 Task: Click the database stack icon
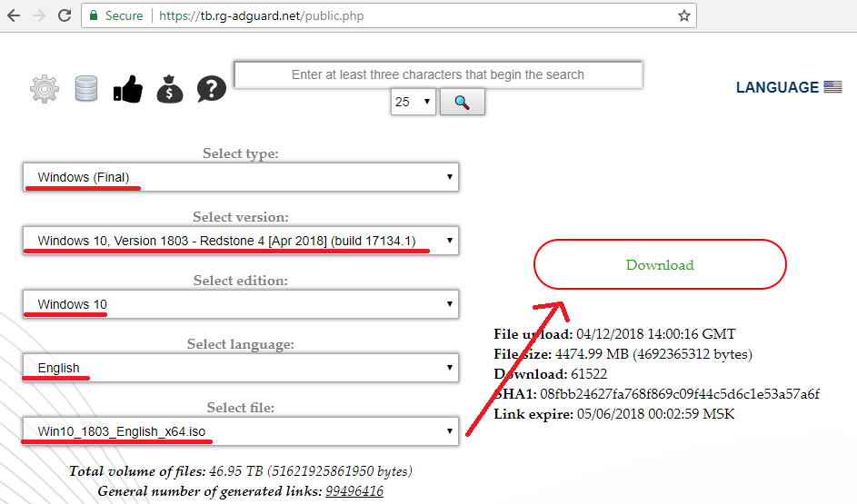(85, 88)
